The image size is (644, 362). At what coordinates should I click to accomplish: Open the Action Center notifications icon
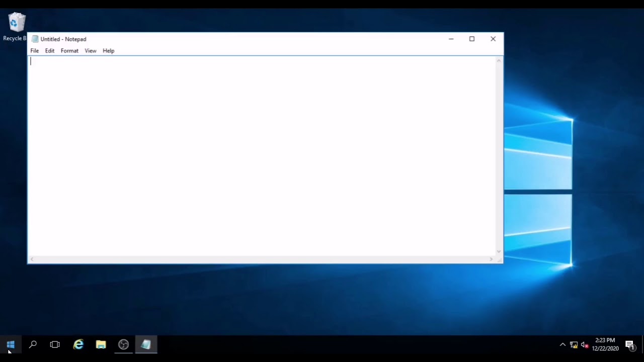[630, 344]
